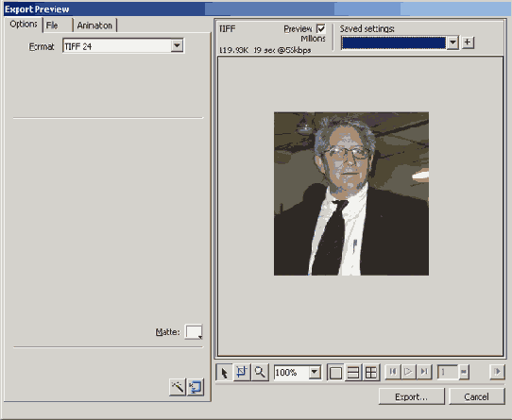Open the zoom percentage dropdown

pos(315,372)
